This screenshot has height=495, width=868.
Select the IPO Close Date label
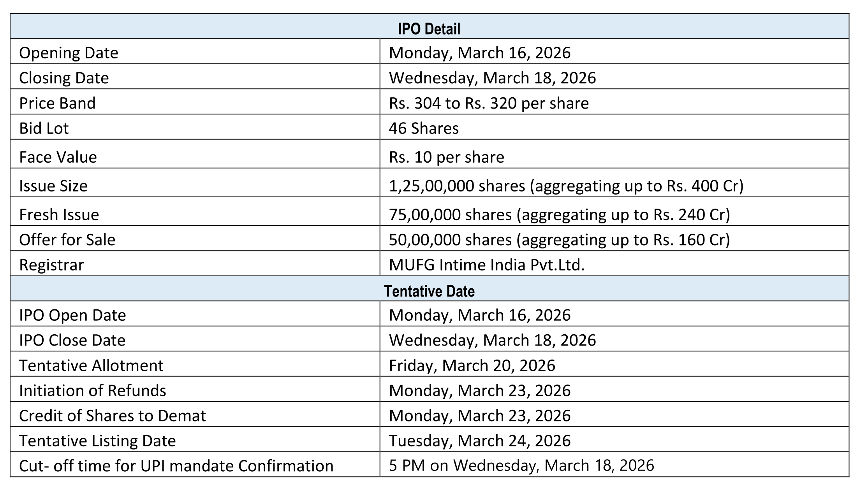(72, 340)
